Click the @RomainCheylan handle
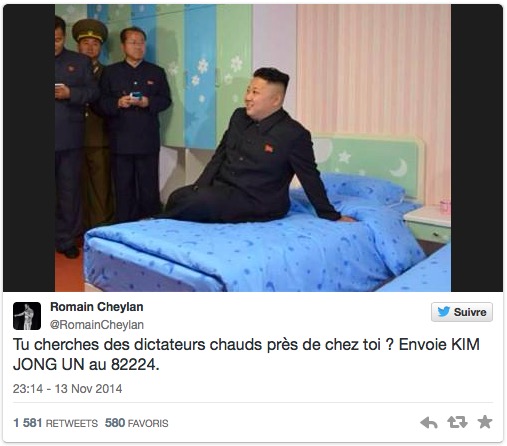Image resolution: width=507 pixels, height=446 pixels. click(x=97, y=325)
